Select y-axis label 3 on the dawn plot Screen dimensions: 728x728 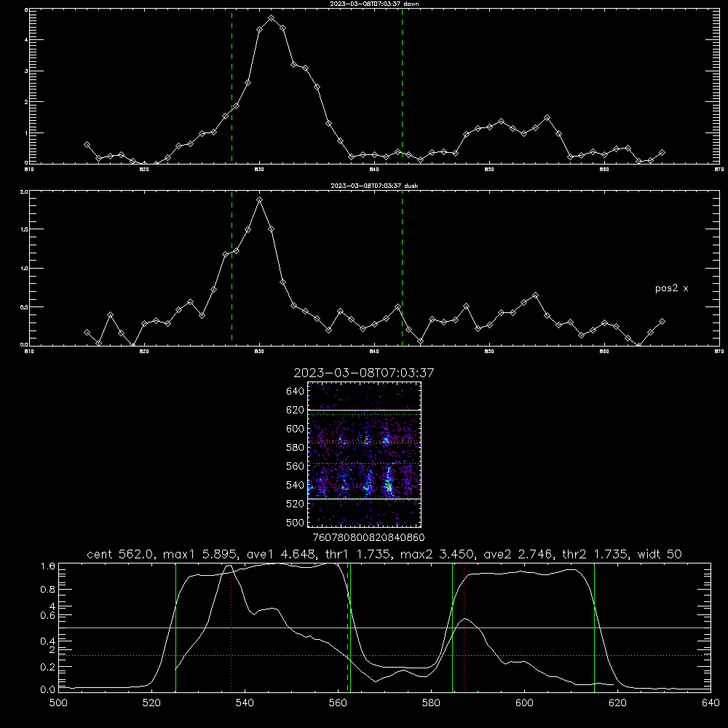point(26,71)
